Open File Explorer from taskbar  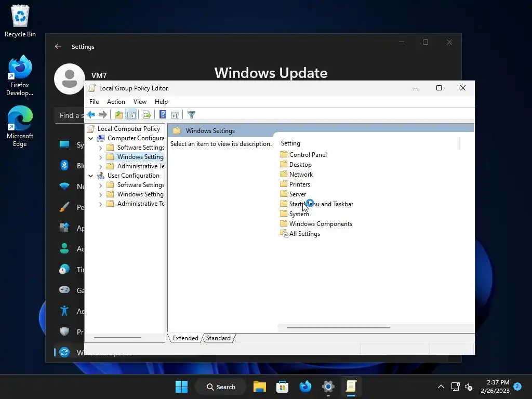pos(260,387)
